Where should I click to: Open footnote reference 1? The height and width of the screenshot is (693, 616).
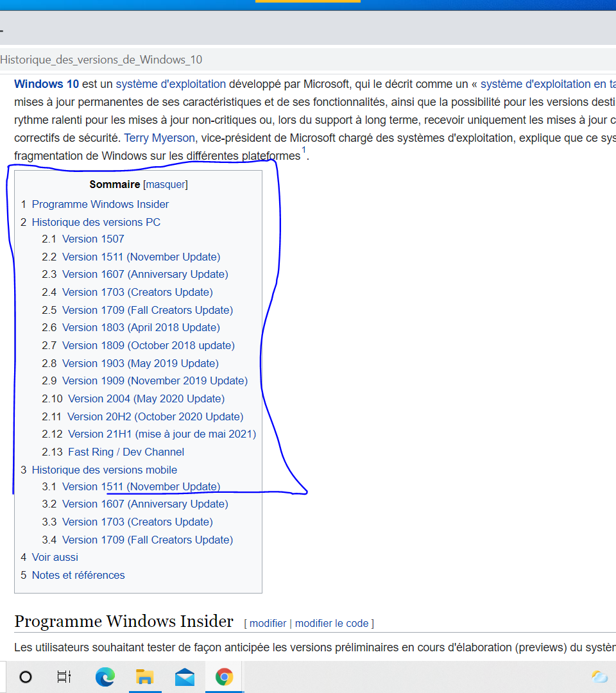(x=304, y=151)
